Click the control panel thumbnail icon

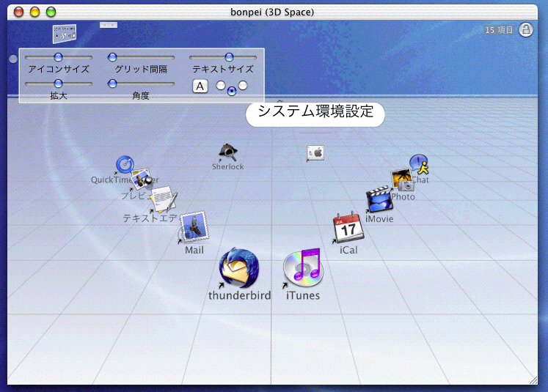(65, 34)
